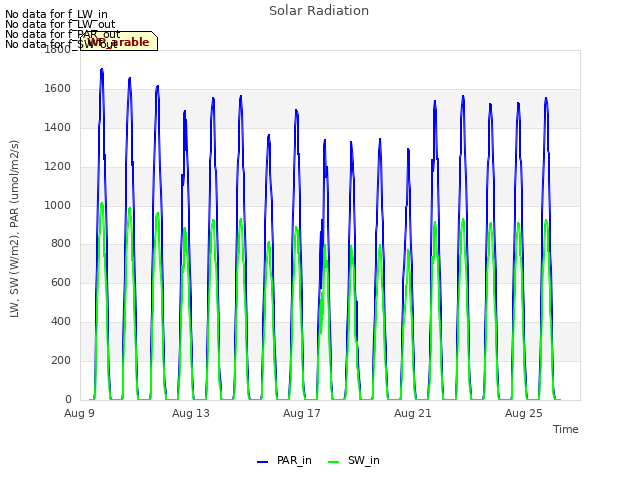Click the 0 y-axis tick label

[x=68, y=399]
